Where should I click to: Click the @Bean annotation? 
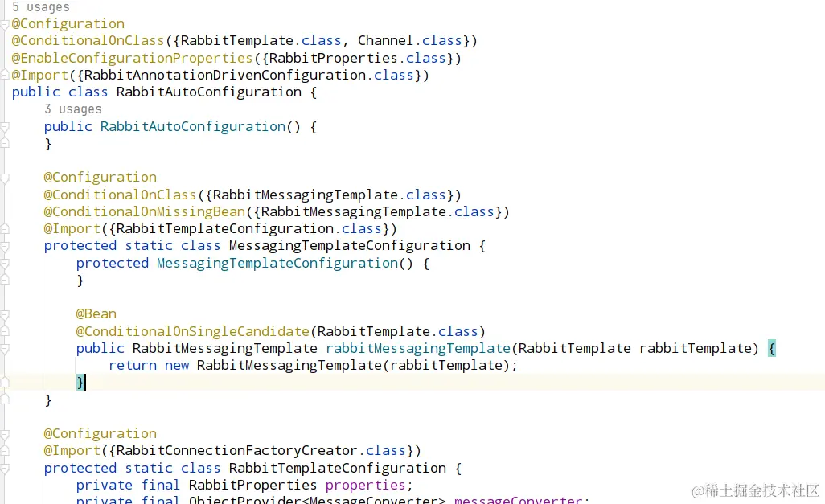click(x=96, y=314)
